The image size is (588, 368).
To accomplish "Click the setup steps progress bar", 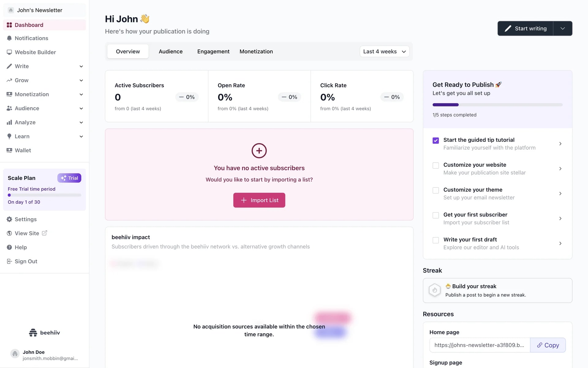I will 497,105.
